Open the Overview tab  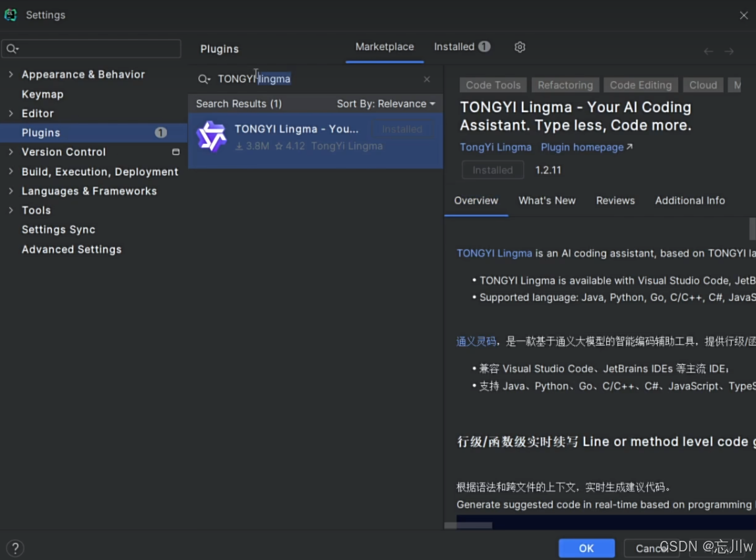pyautogui.click(x=476, y=201)
